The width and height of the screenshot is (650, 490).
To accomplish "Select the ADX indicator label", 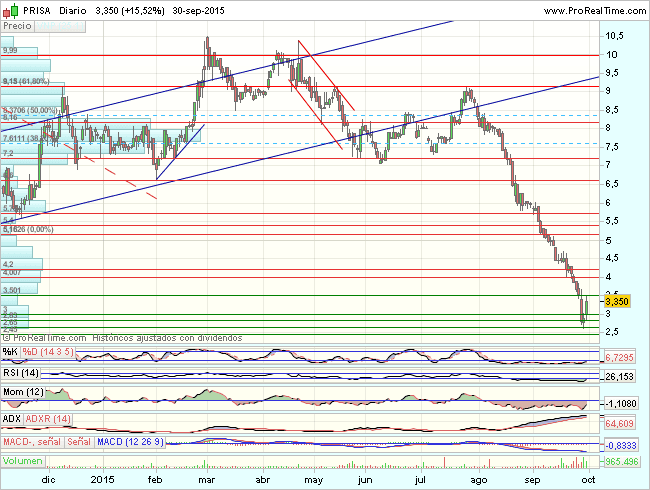I will [x=12, y=419].
